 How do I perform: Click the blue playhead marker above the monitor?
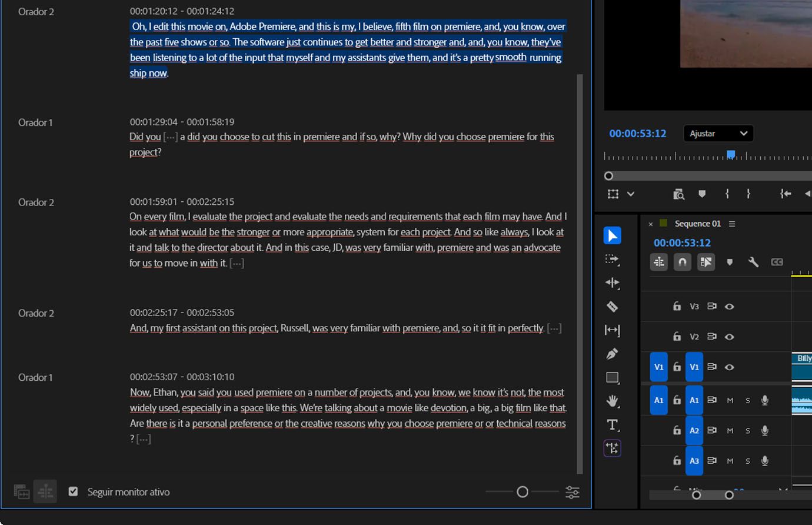(731, 154)
